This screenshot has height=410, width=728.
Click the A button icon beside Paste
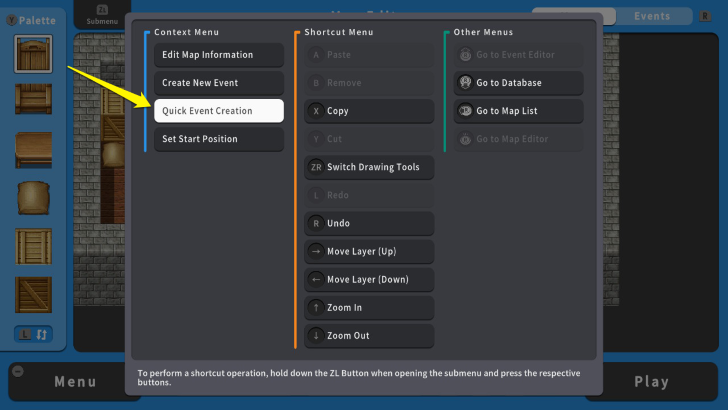316,55
